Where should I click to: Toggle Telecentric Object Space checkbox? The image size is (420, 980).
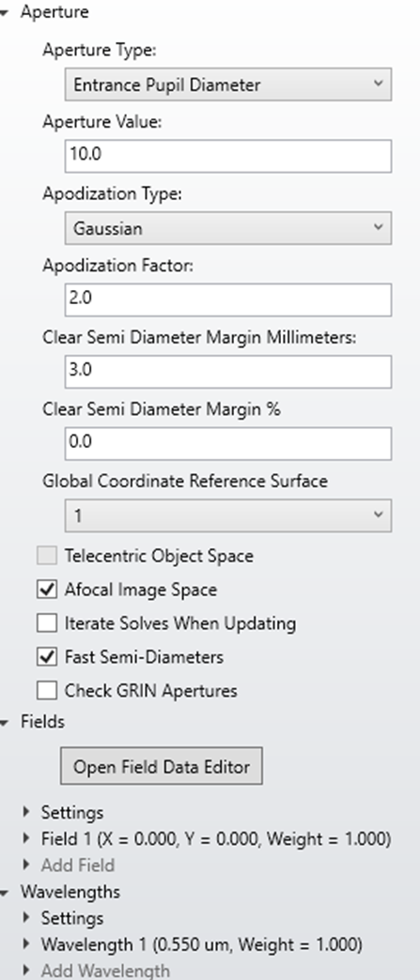click(x=47, y=556)
